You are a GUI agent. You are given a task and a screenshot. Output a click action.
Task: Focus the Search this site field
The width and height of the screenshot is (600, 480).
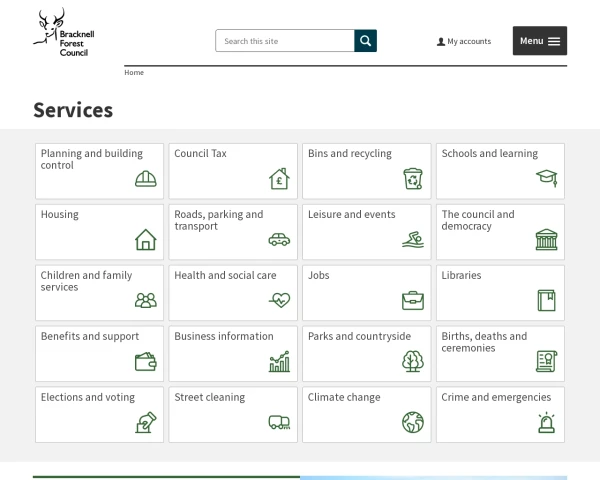(285, 41)
